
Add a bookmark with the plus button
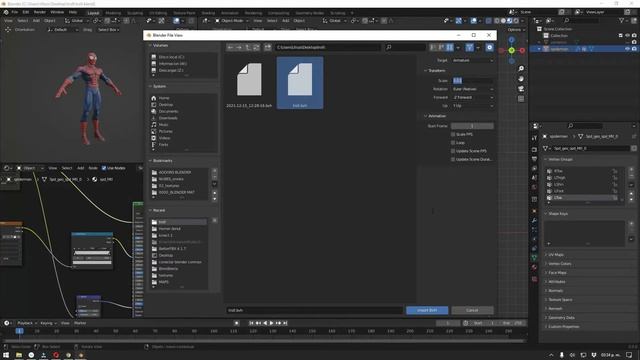tap(215, 171)
